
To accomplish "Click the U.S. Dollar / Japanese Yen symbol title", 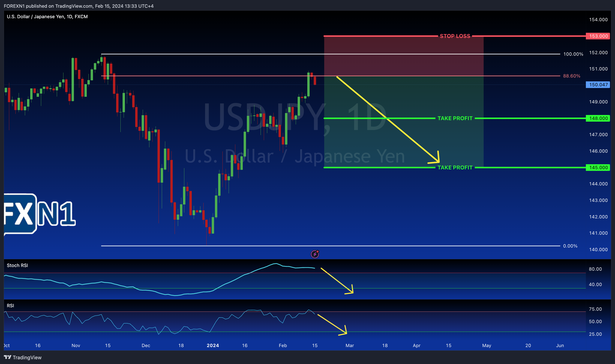I will tap(47, 16).
